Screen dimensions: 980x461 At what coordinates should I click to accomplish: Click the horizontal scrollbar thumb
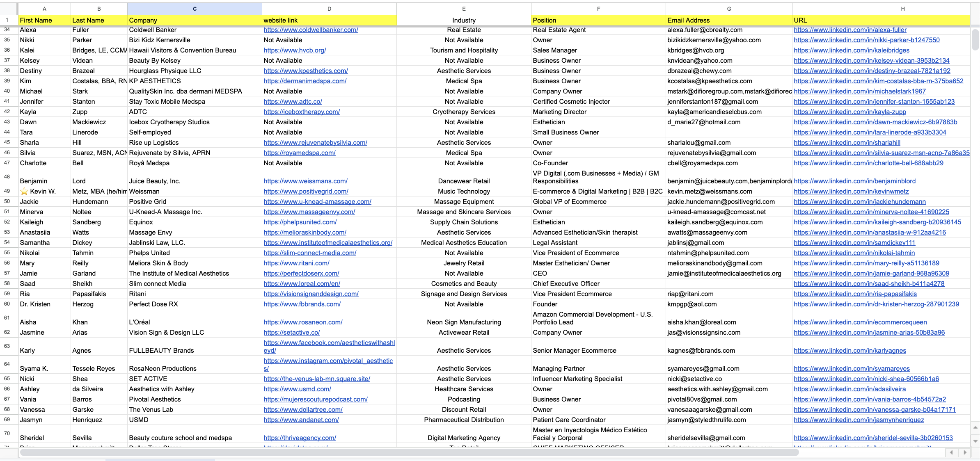409,452
